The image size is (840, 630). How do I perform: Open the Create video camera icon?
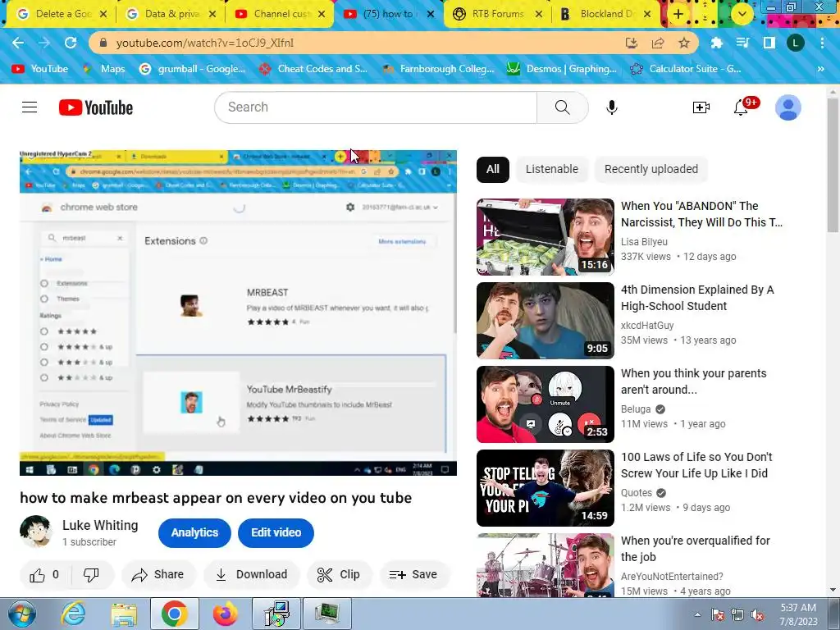[701, 107]
